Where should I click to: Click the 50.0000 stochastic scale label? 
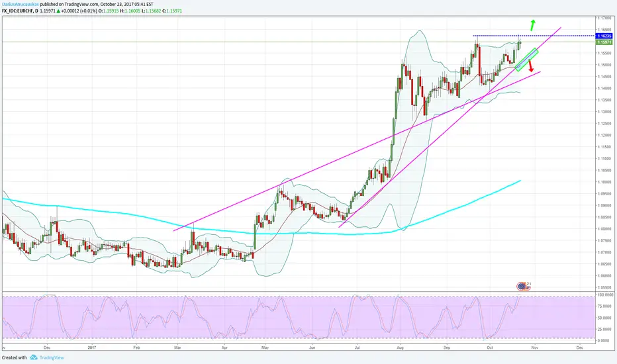605,318
